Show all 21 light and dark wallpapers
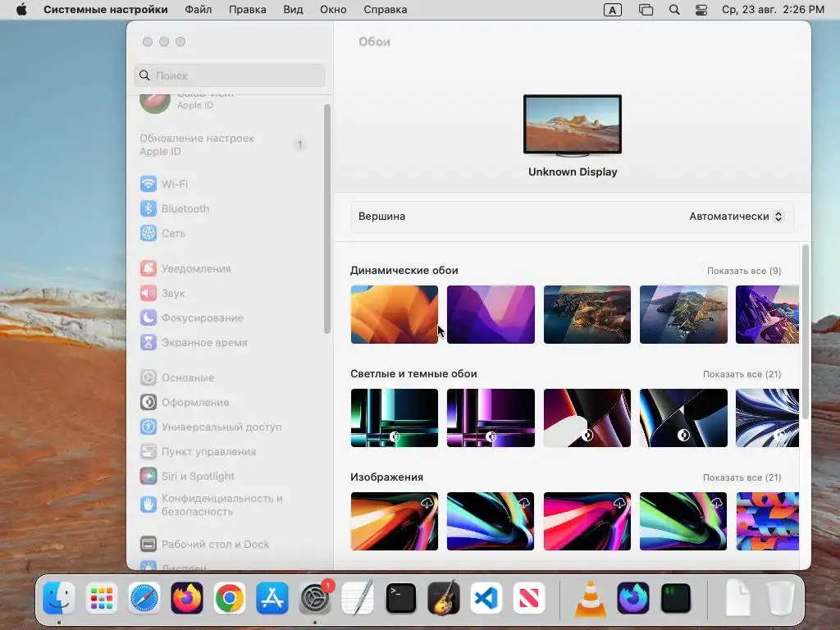This screenshot has width=840, height=630. pyautogui.click(x=742, y=374)
